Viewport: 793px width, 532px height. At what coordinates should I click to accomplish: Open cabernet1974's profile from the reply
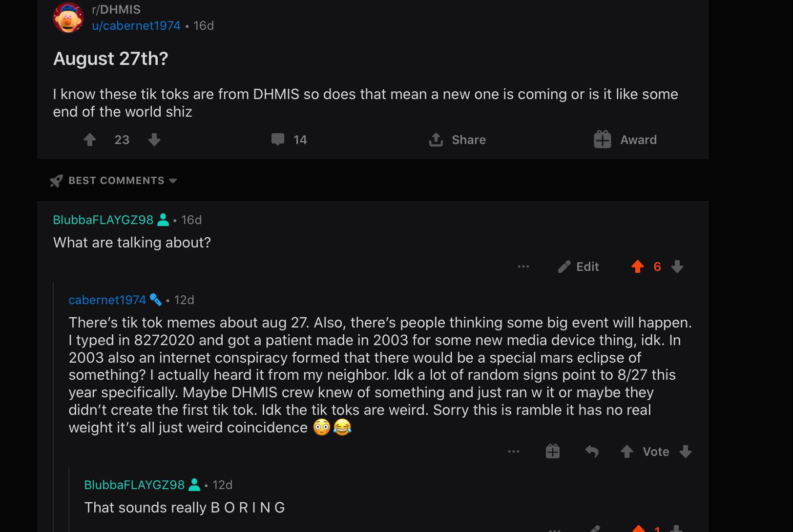click(107, 300)
